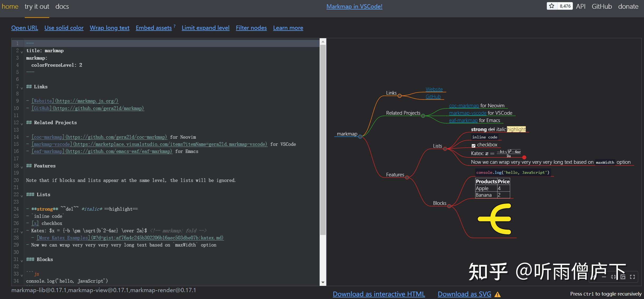644x299 pixels.
Task: Toggle the checkbox node in the mindmap
Action: (474, 145)
